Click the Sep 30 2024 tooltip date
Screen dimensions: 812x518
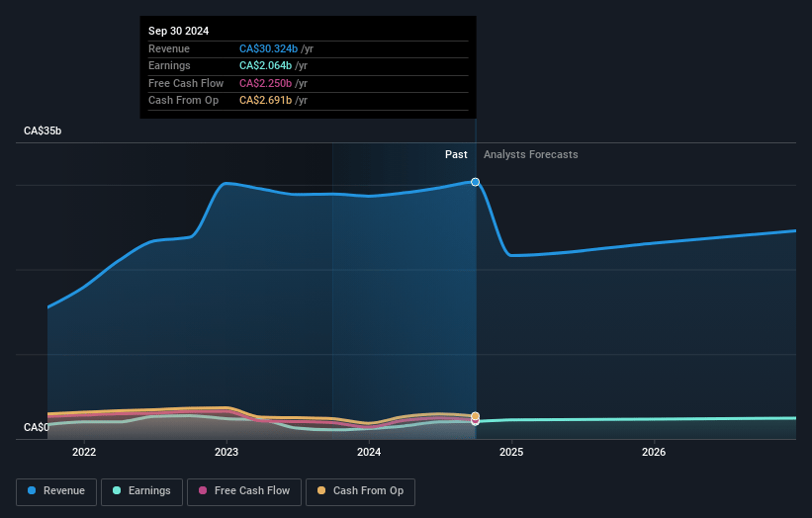179,31
